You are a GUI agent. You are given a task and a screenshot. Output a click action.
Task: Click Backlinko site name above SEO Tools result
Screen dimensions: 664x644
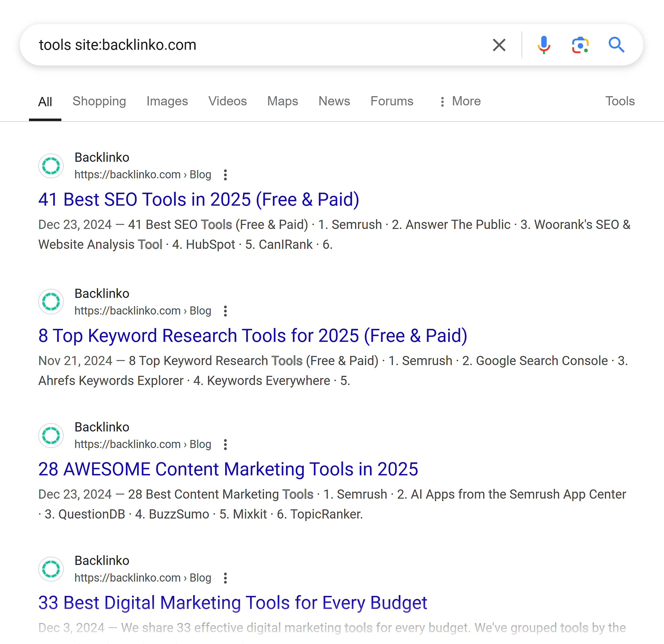pyautogui.click(x=102, y=158)
